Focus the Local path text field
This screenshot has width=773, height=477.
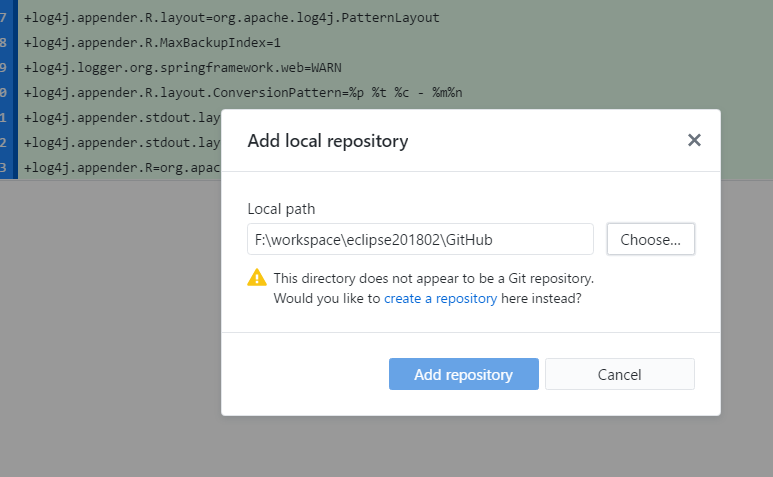point(420,239)
